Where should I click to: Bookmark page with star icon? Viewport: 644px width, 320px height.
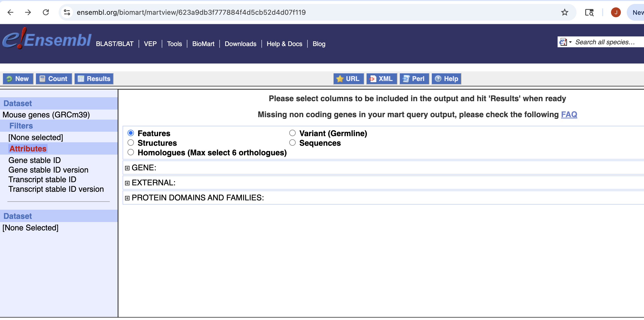(564, 12)
